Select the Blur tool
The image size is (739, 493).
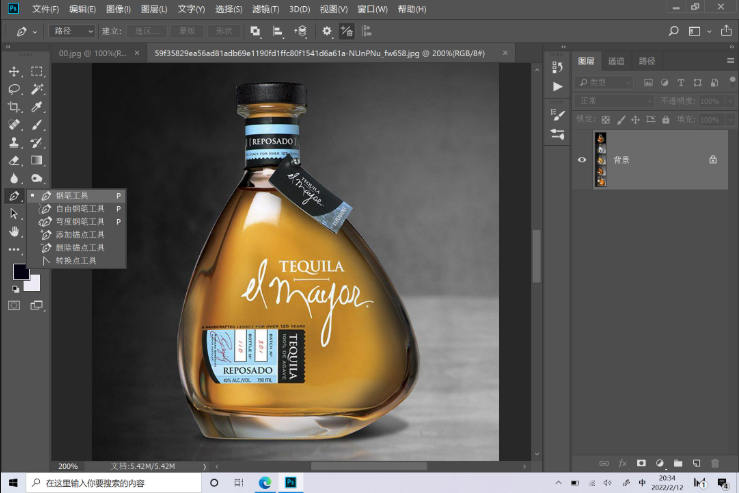[14, 178]
